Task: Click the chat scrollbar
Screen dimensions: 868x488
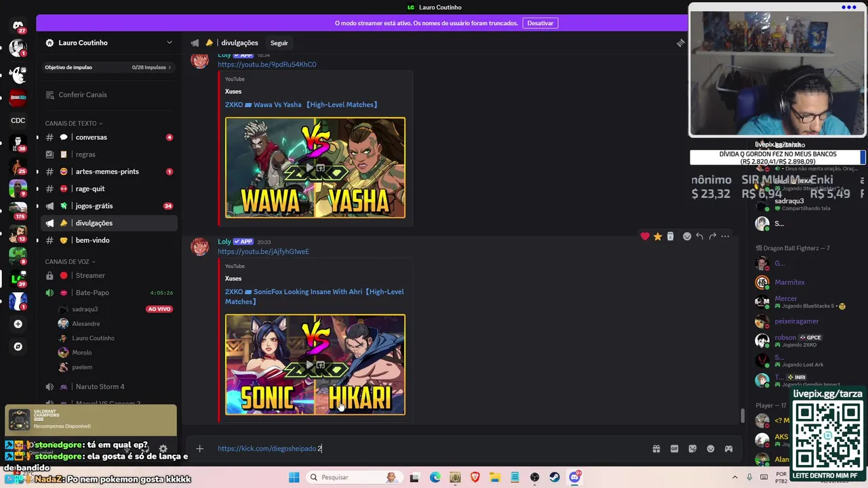Action: pyautogui.click(x=743, y=415)
